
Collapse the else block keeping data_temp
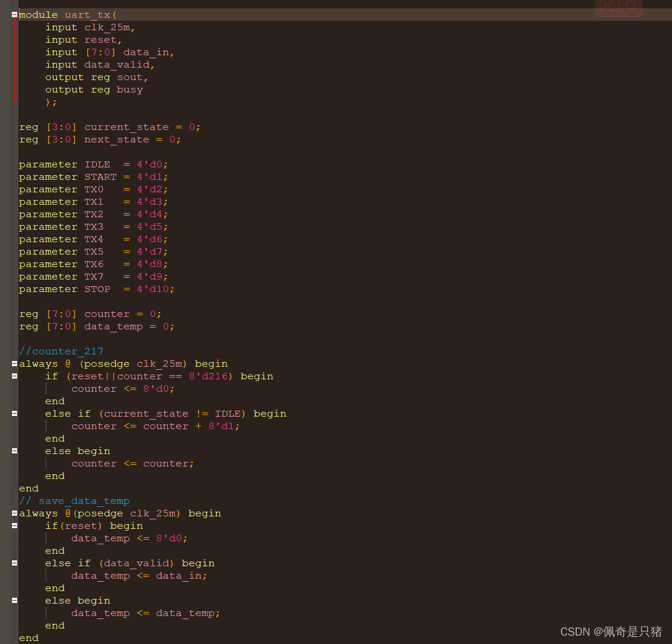click(13, 600)
